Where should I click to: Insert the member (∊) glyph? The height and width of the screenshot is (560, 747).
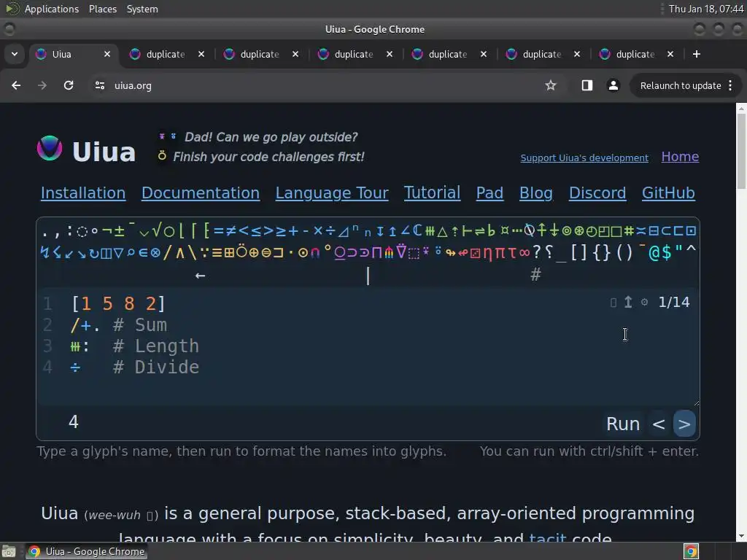pyautogui.click(x=144, y=253)
